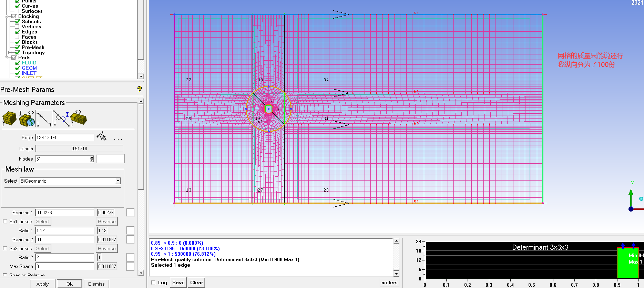Screen dimensions: 644x288
Task: Click the triad axis origin sphere in viewport
Action: [x=631, y=209]
